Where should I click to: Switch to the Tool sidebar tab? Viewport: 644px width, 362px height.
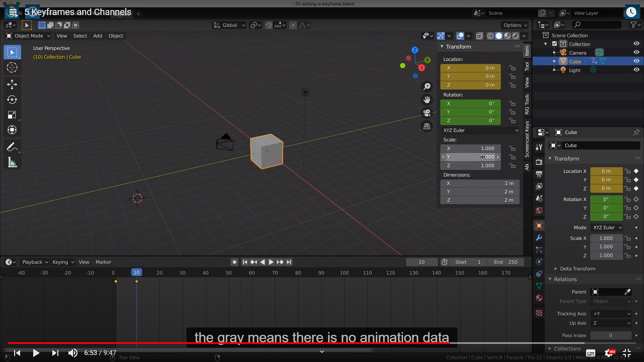tap(527, 66)
